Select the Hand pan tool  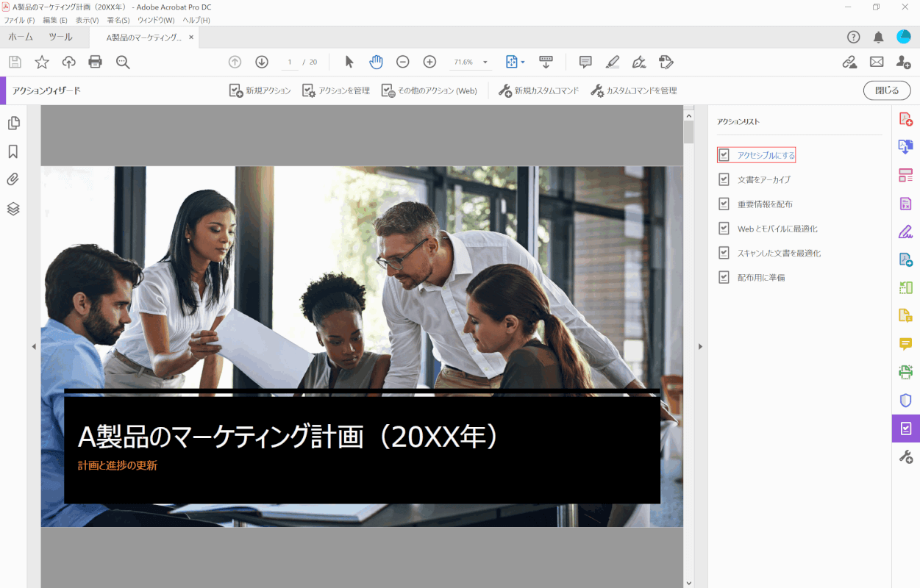376,62
